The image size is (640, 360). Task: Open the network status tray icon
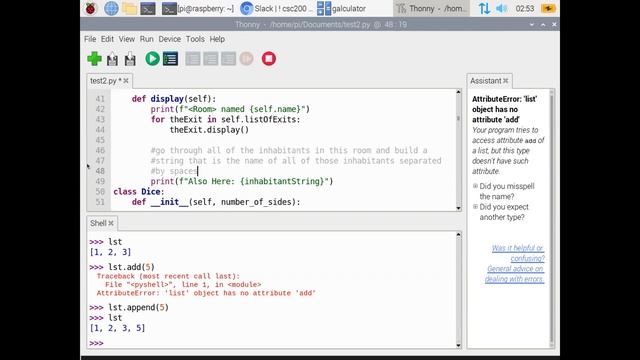(x=484, y=8)
